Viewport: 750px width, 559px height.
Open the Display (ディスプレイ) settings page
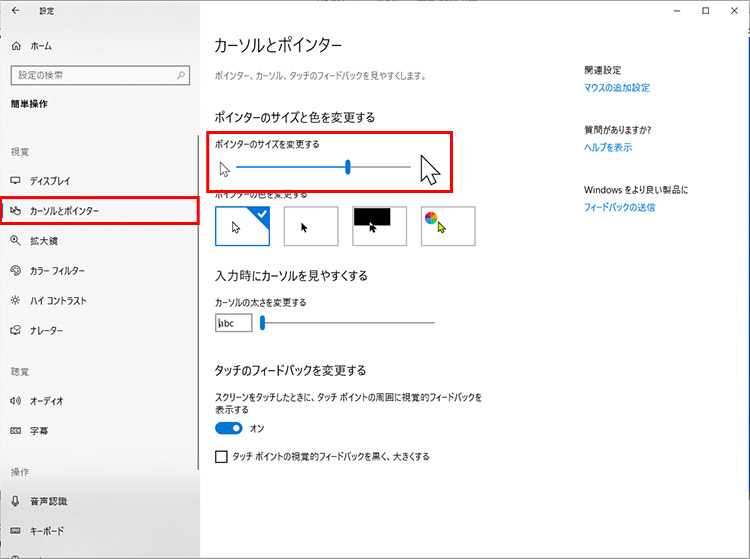pyautogui.click(x=50, y=181)
